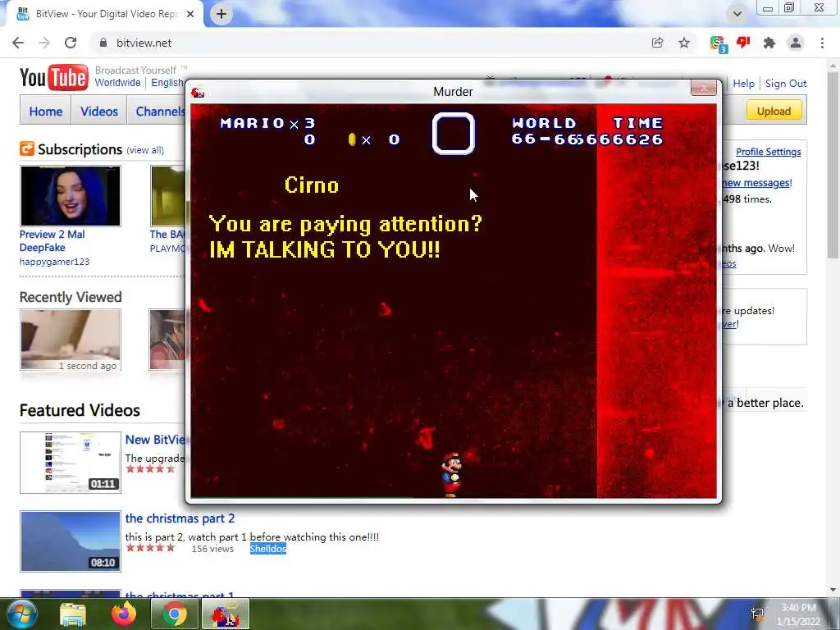The height and width of the screenshot is (630, 840).
Task: Open Profile Settings link
Action: 768,152
